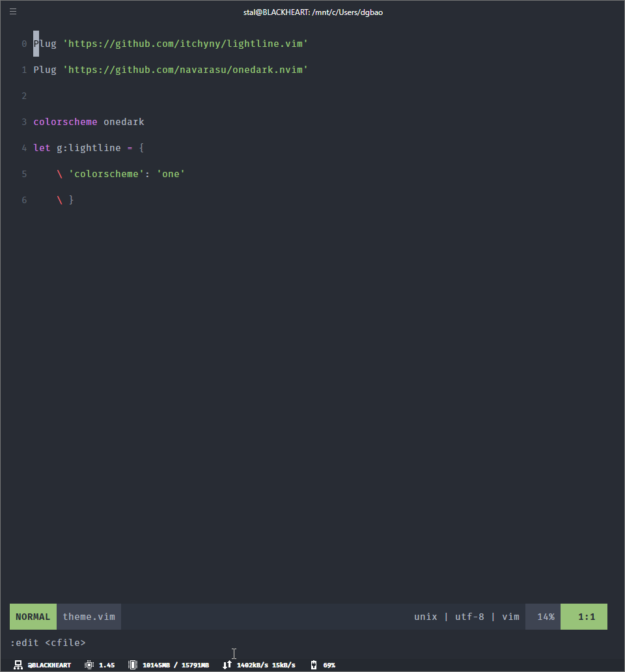Toggle the utf-8 encoding segment
Screen dimensions: 625x672
coord(469,616)
